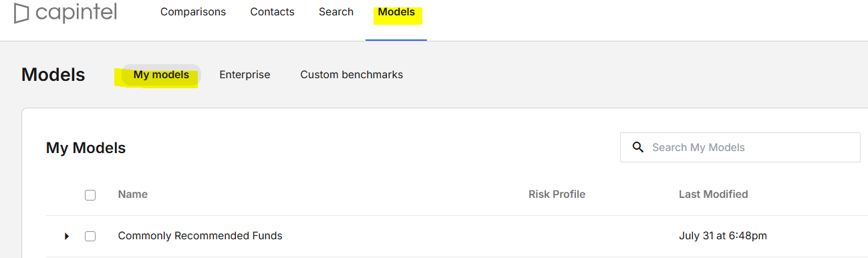Click the capintel logo icon
868x258 pixels.
point(21,12)
